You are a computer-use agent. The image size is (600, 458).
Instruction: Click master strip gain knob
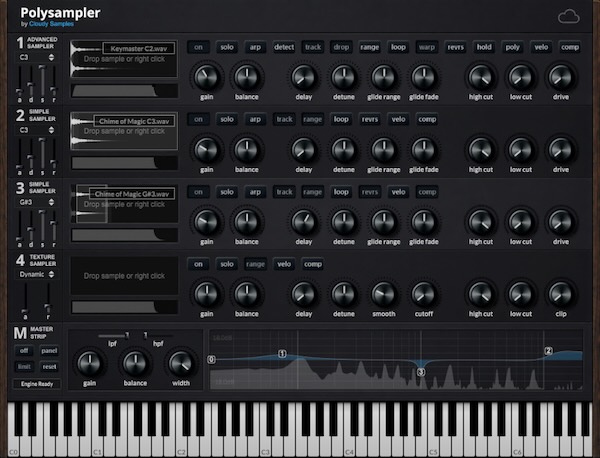pos(89,363)
